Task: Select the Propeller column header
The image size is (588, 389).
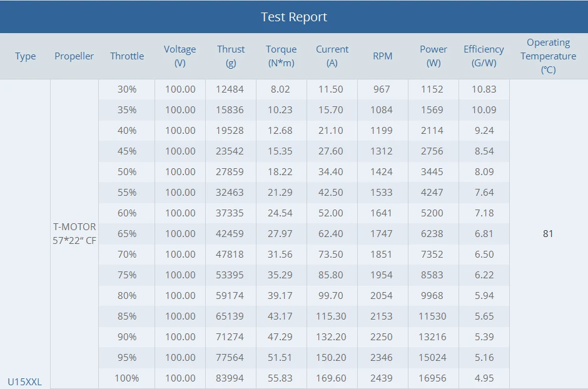Action: [74, 56]
